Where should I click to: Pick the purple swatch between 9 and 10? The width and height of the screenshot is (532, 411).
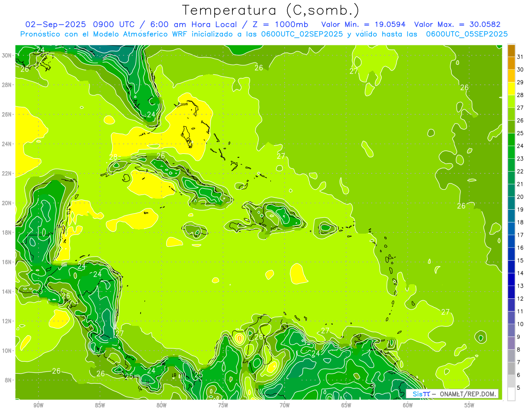pos(511,331)
